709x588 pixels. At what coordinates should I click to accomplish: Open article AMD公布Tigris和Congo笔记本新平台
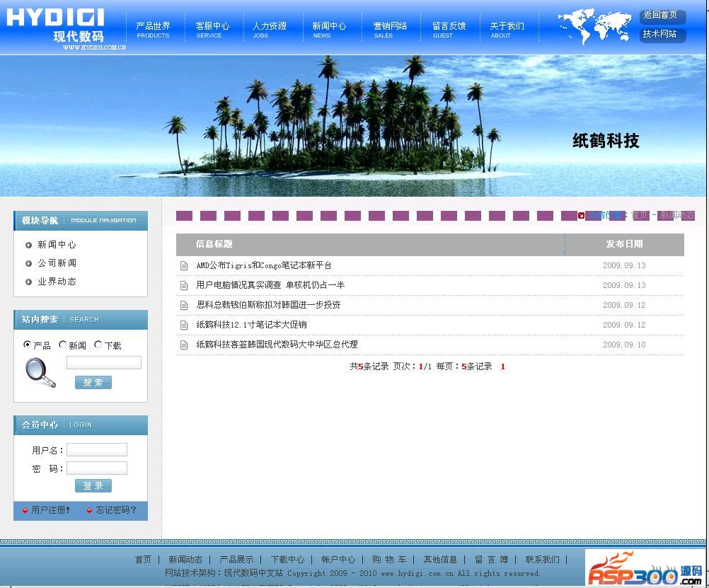point(264,265)
